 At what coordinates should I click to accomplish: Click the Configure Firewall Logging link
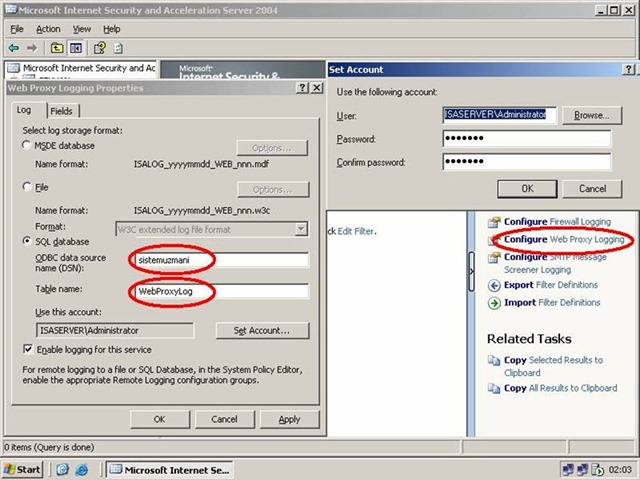[558, 222]
